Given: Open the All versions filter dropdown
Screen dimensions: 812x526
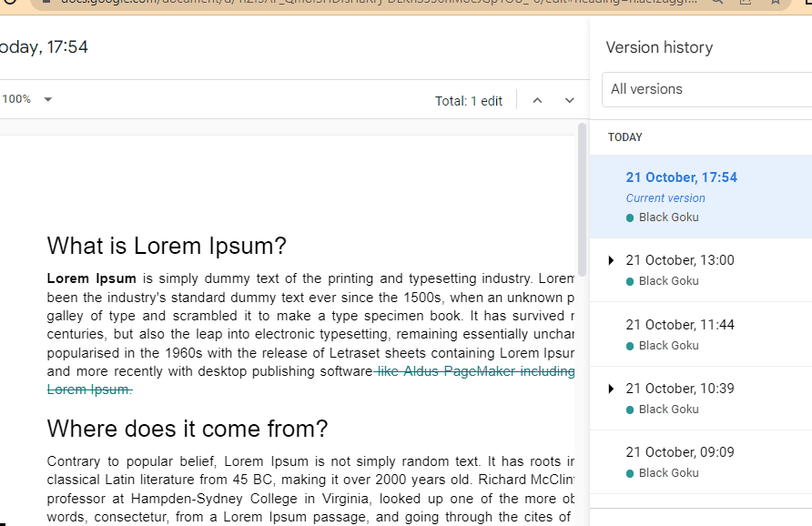Looking at the screenshot, I should coord(707,89).
